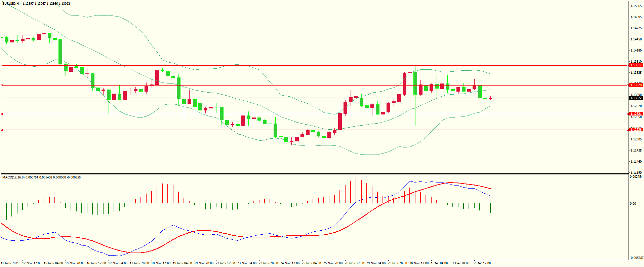Click price scale value 1.14450
The width and height of the screenshot is (644, 267).
[x=636, y=39]
